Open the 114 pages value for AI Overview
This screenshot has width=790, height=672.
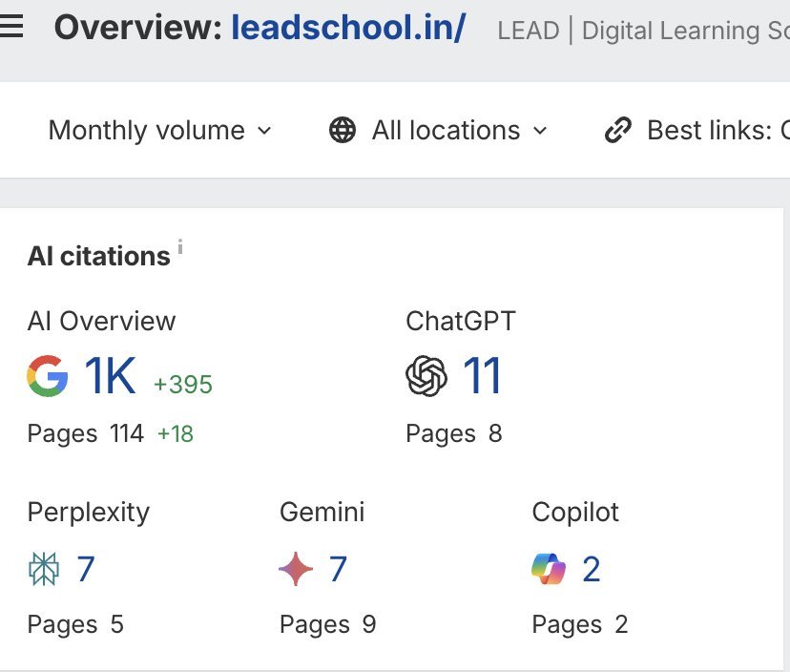click(x=127, y=433)
